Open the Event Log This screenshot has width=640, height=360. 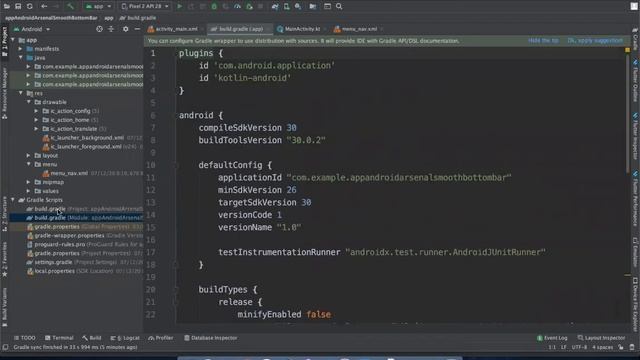tap(552, 338)
